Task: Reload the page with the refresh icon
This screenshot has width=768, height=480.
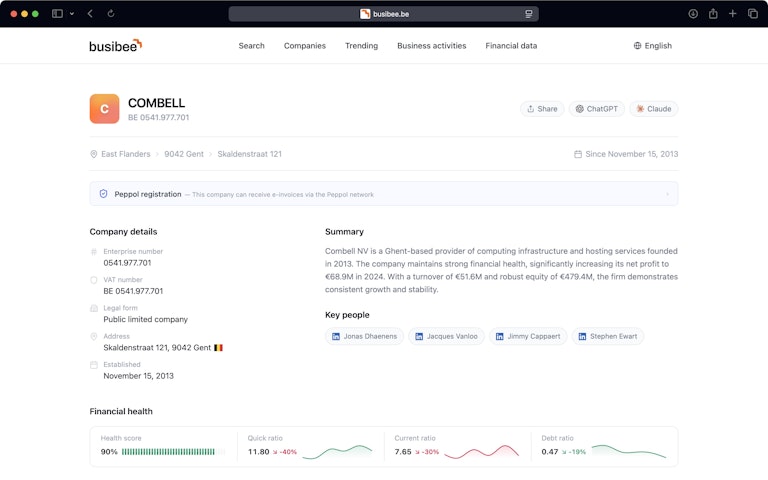Action: [x=111, y=14]
